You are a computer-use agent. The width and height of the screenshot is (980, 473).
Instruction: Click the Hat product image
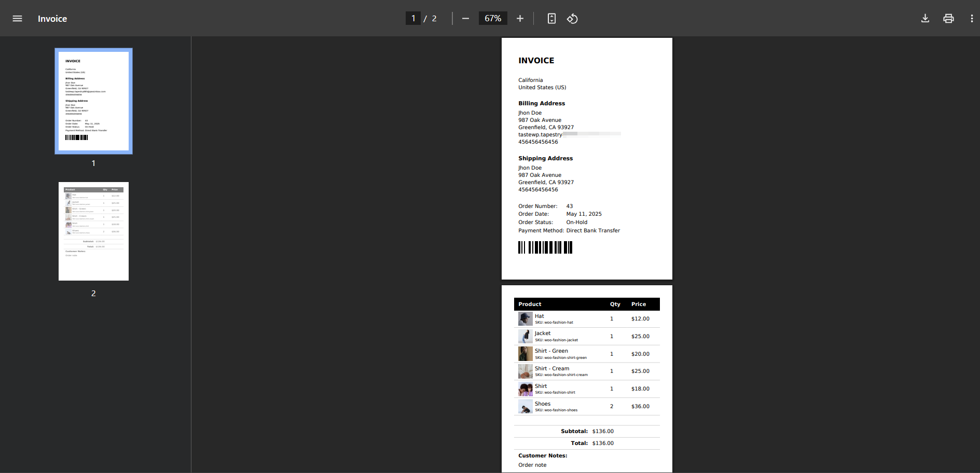pyautogui.click(x=524, y=318)
